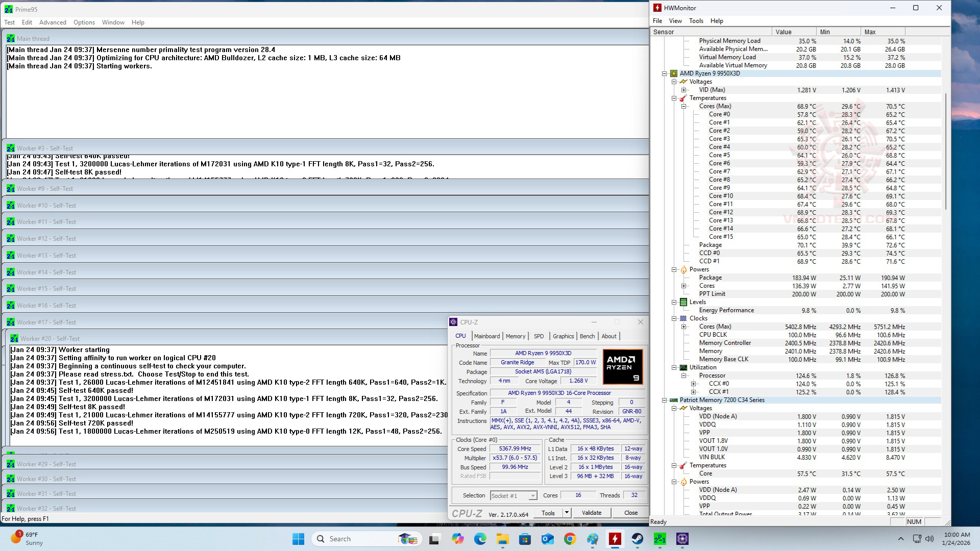Open the Worker #9 Self-Test window icon

[x=11, y=189]
